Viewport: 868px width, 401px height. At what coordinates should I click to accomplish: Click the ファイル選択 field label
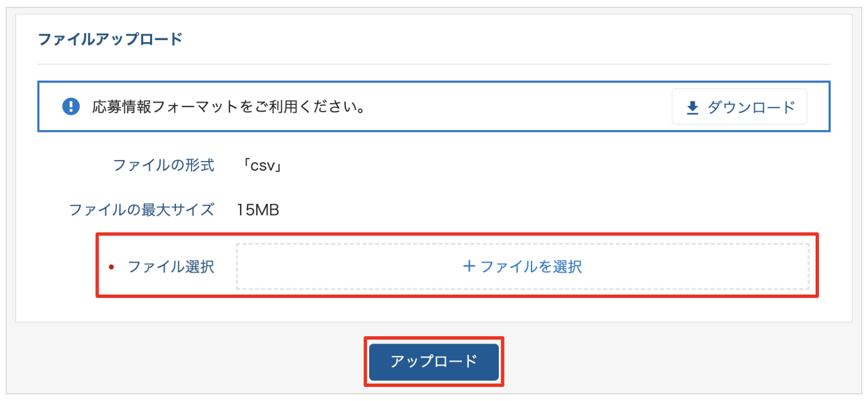(x=171, y=266)
